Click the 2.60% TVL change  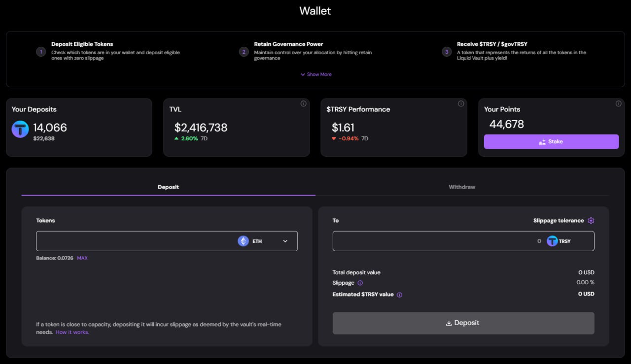coord(189,138)
